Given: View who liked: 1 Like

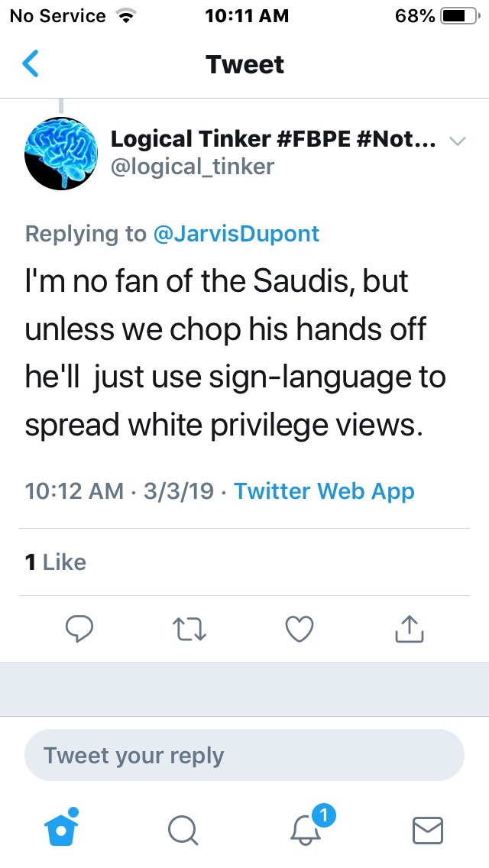Looking at the screenshot, I should point(56,562).
